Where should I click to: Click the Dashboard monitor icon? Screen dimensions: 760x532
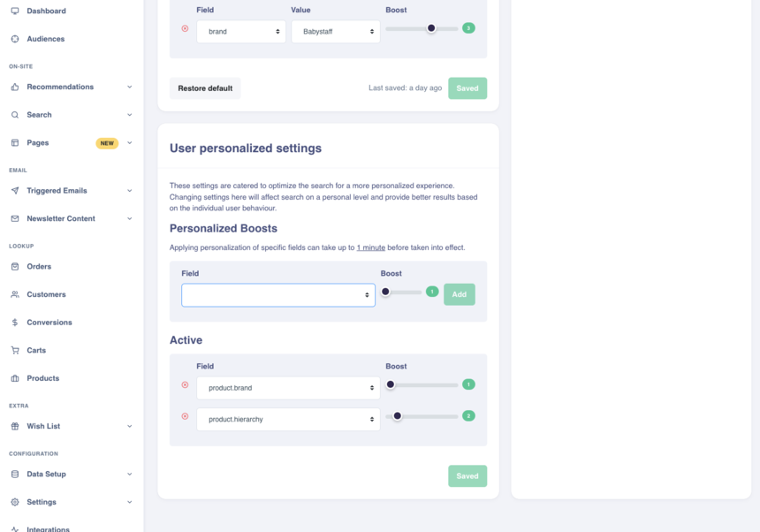point(15,11)
